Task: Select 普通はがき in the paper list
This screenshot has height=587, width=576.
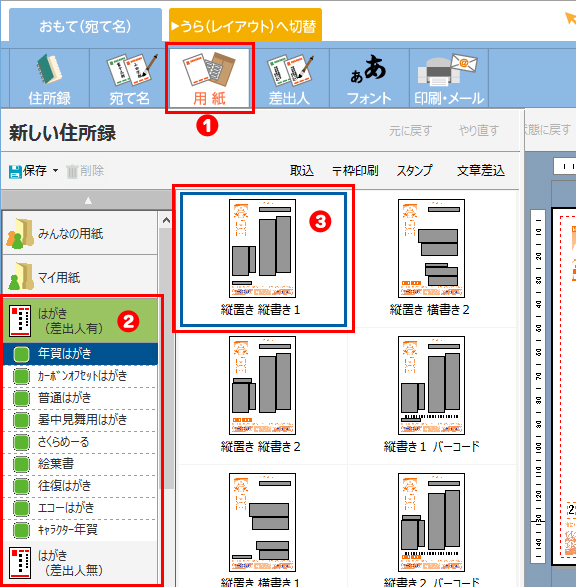Action: pyautogui.click(x=80, y=398)
